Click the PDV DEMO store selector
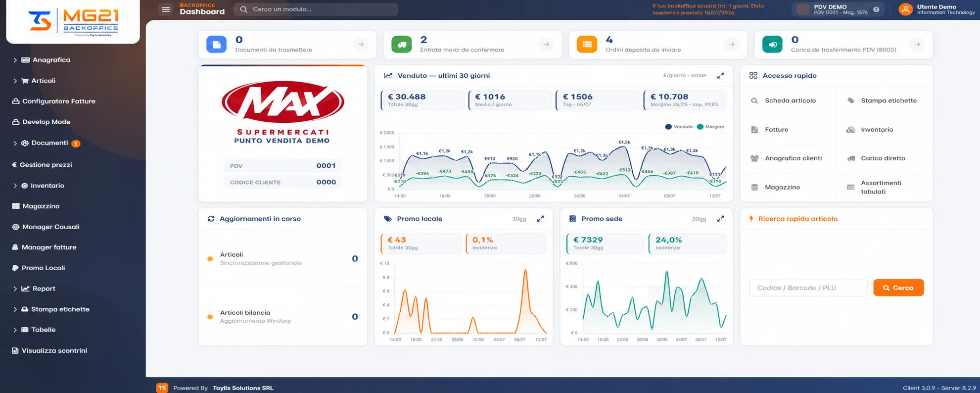980x393 pixels. (838, 9)
